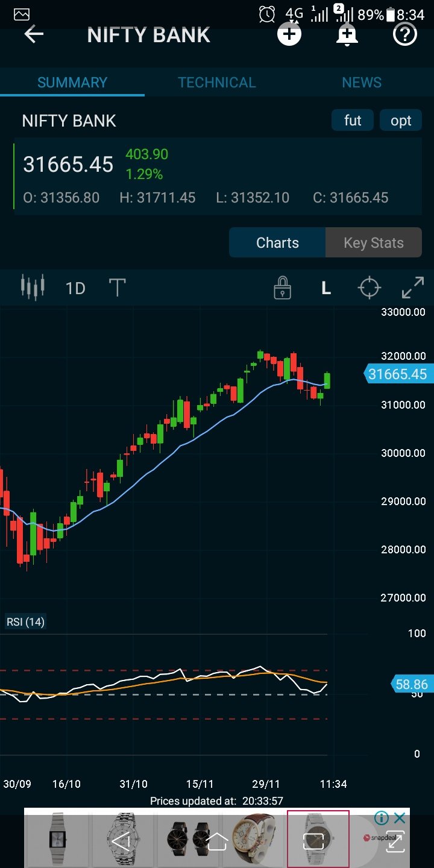Set a price alert with bell icon
Screen dimensions: 434x868
point(347,35)
